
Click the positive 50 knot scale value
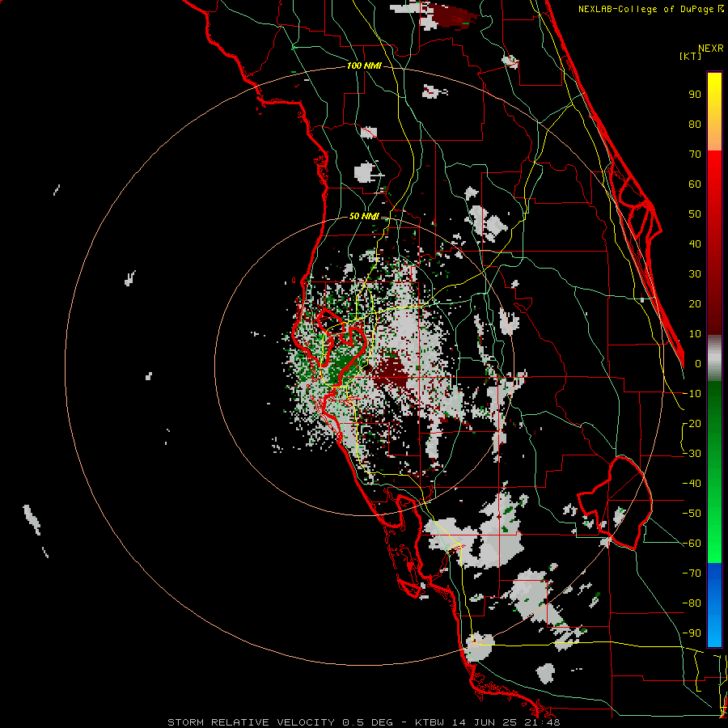click(x=695, y=214)
